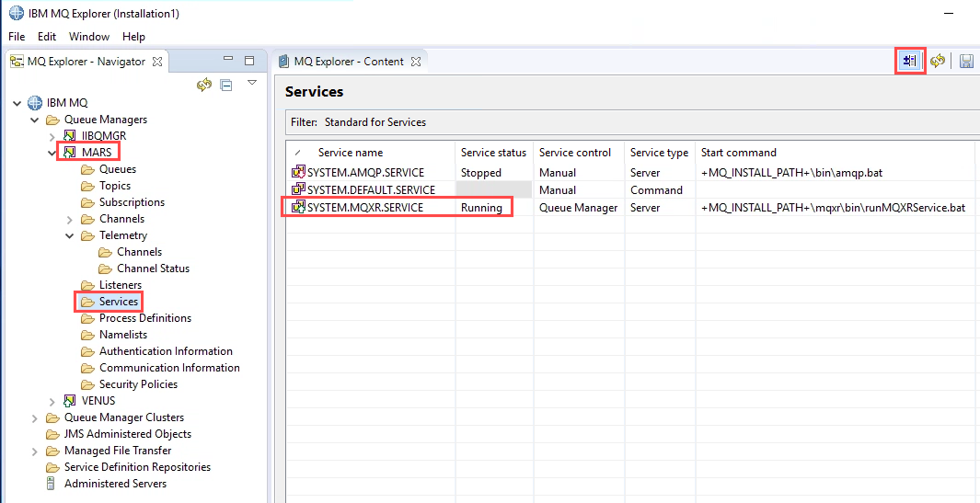Click the refresh icon in Navigator toolbar
The image size is (980, 503).
(203, 85)
